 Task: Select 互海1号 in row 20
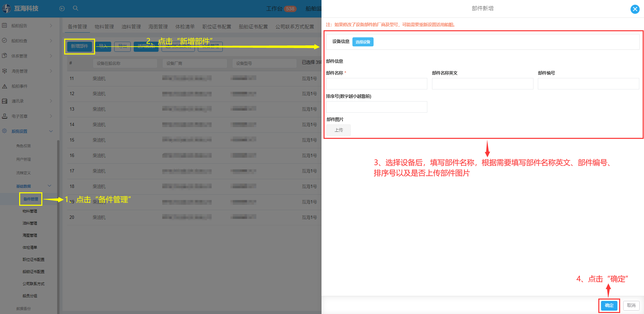[309, 217]
